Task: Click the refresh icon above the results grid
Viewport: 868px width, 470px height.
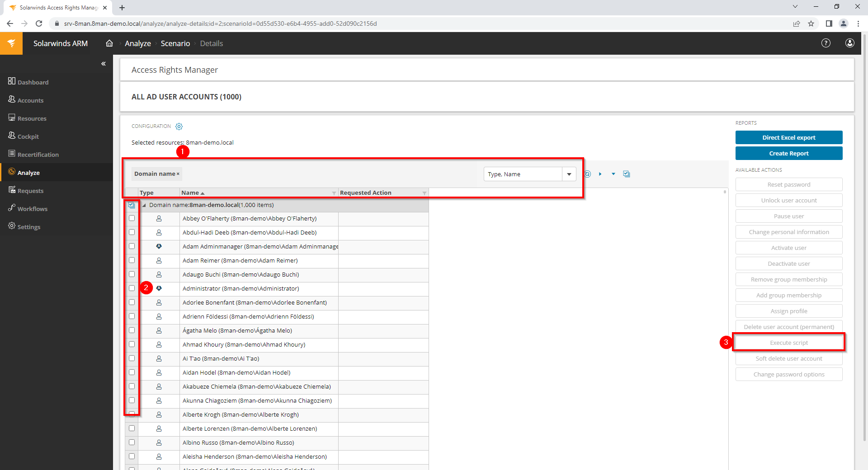Action: pos(587,174)
